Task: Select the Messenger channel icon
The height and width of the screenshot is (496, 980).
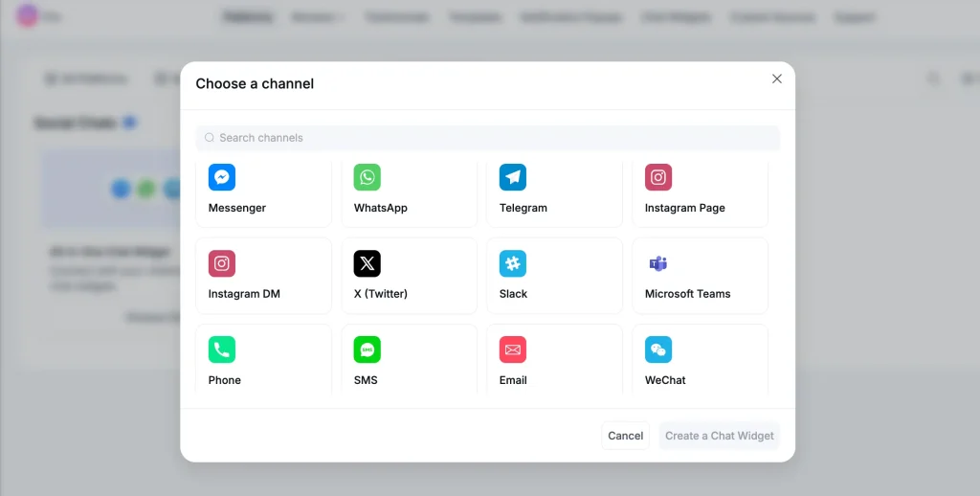Action: click(x=222, y=177)
